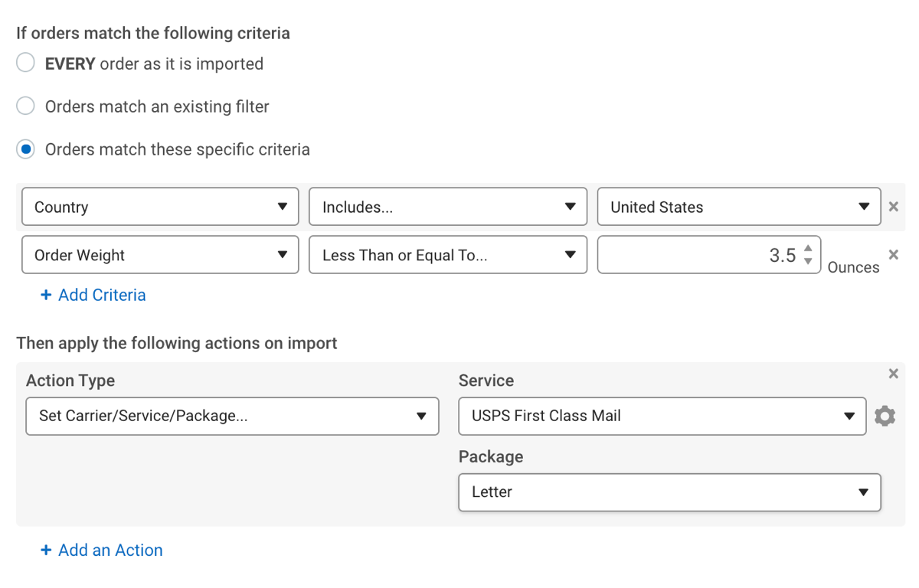Decrease order weight with down arrow

pyautogui.click(x=808, y=262)
